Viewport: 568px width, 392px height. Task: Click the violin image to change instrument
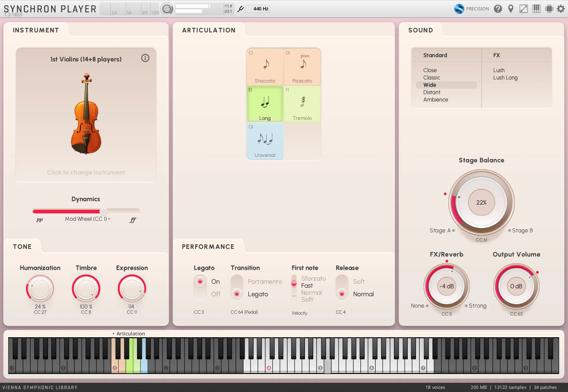click(x=86, y=114)
